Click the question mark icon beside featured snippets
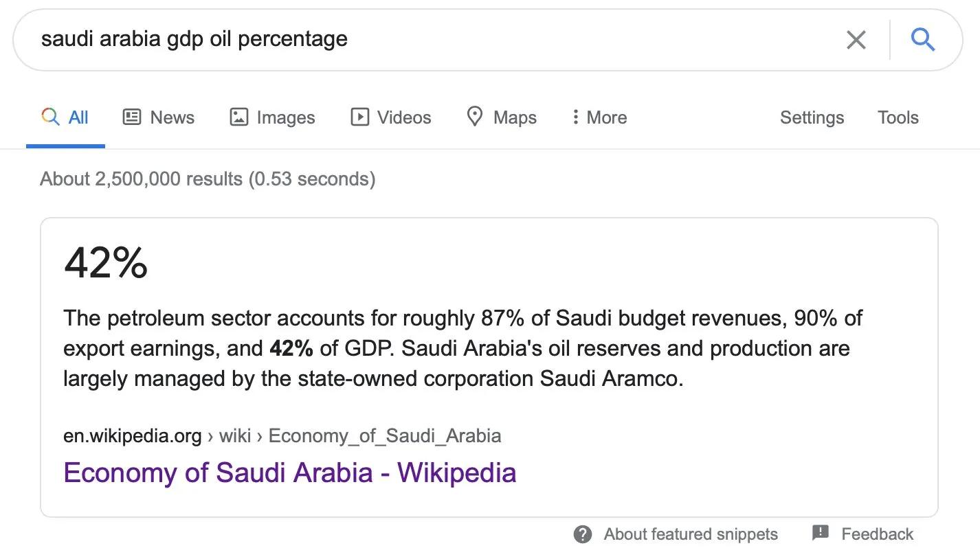 point(583,534)
